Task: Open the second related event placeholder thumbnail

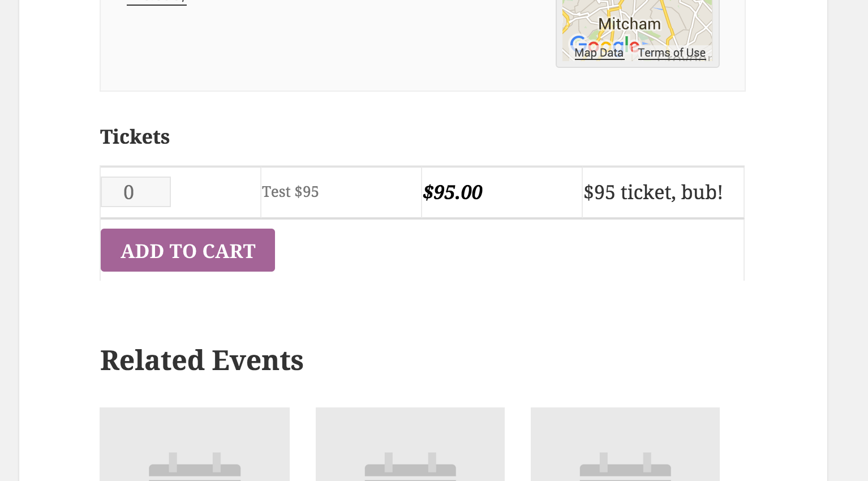Action: click(410, 444)
